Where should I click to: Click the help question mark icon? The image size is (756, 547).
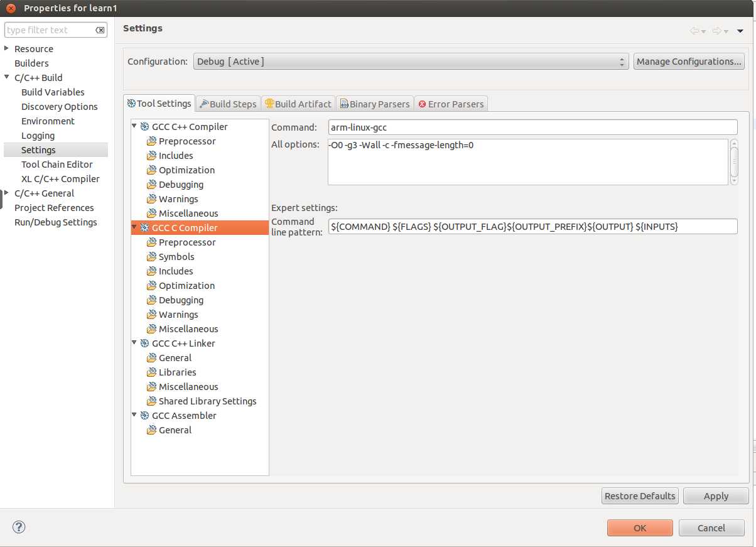click(18, 528)
